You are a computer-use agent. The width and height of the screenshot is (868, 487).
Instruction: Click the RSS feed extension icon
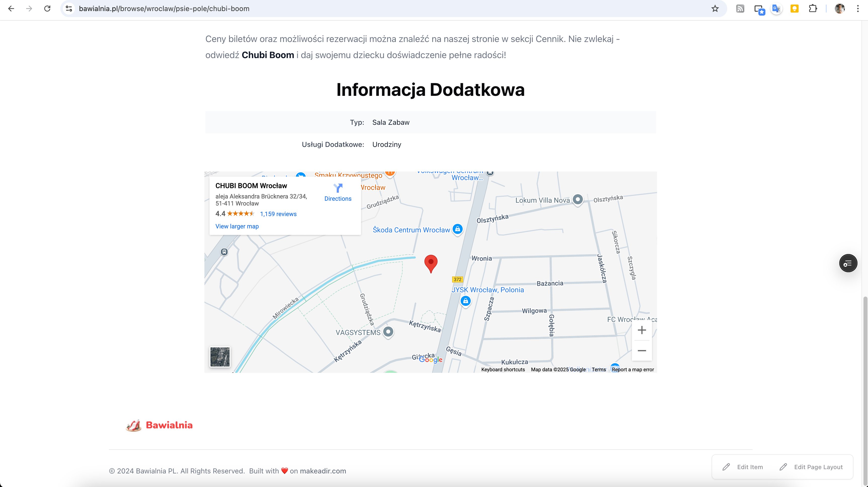740,9
